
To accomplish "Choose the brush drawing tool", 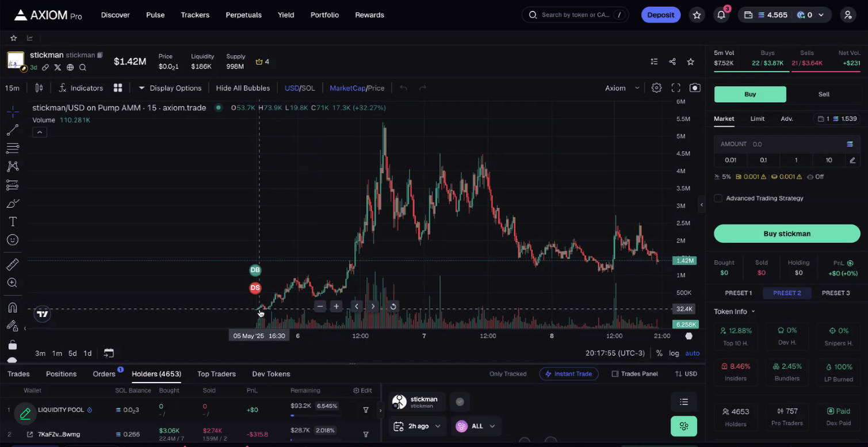I will tap(13, 204).
